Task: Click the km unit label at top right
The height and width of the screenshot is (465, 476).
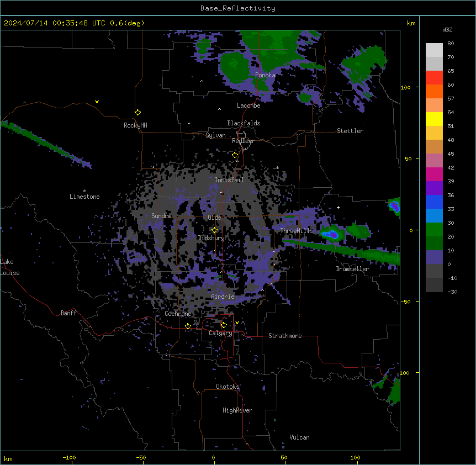Action: pyautogui.click(x=411, y=23)
